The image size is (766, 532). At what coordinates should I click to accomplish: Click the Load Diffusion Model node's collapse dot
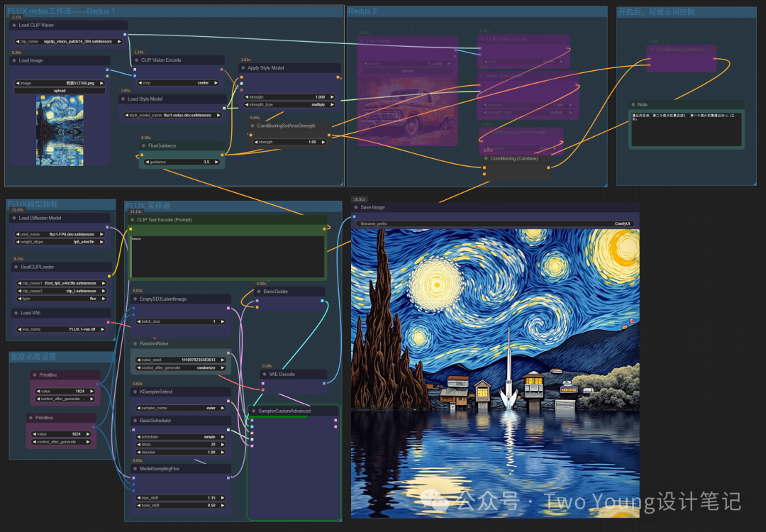(14, 218)
